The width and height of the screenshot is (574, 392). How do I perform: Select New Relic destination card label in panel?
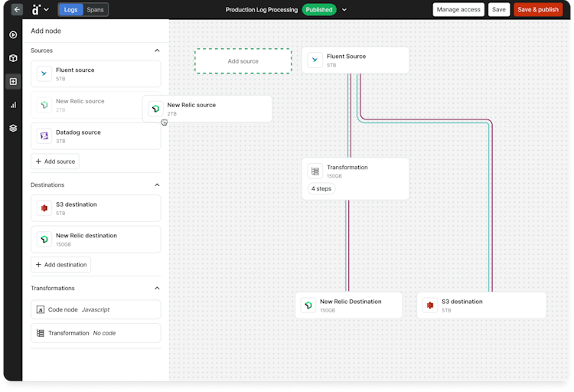[x=86, y=236]
